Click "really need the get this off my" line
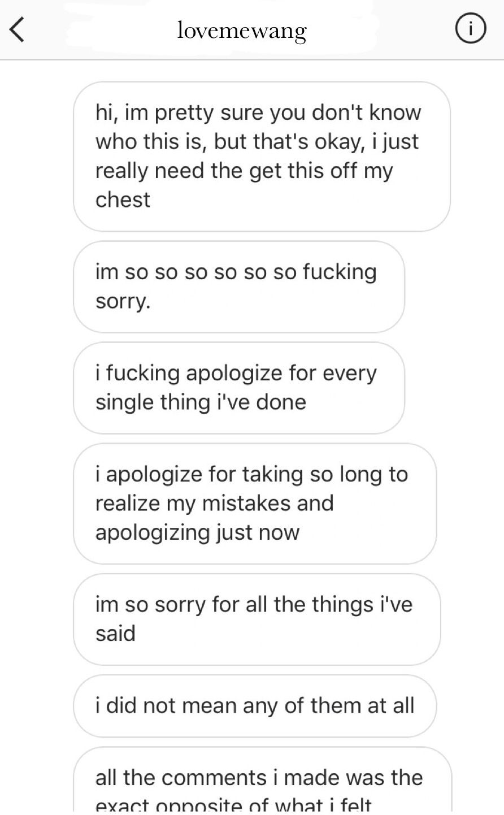The image size is (504, 815). click(244, 170)
